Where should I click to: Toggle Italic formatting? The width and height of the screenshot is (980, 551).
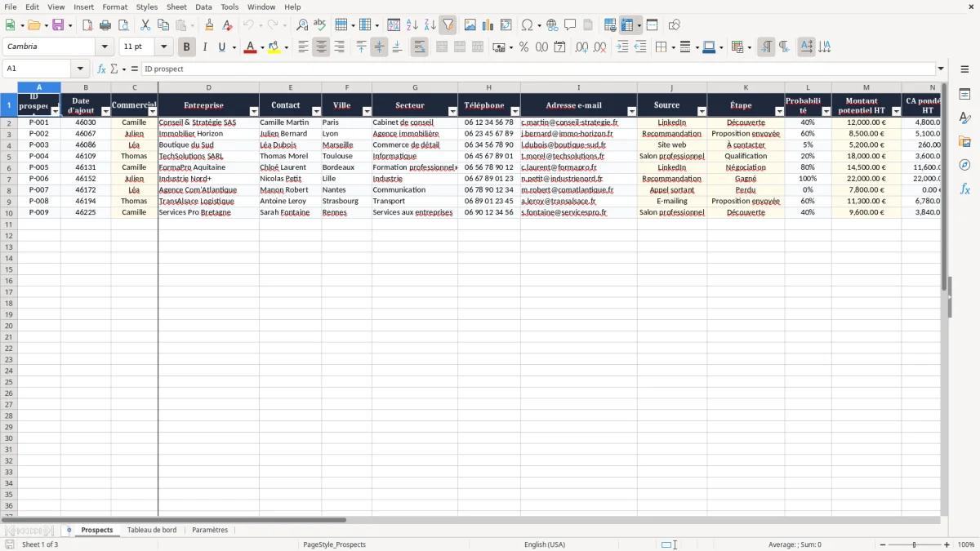[x=205, y=47]
